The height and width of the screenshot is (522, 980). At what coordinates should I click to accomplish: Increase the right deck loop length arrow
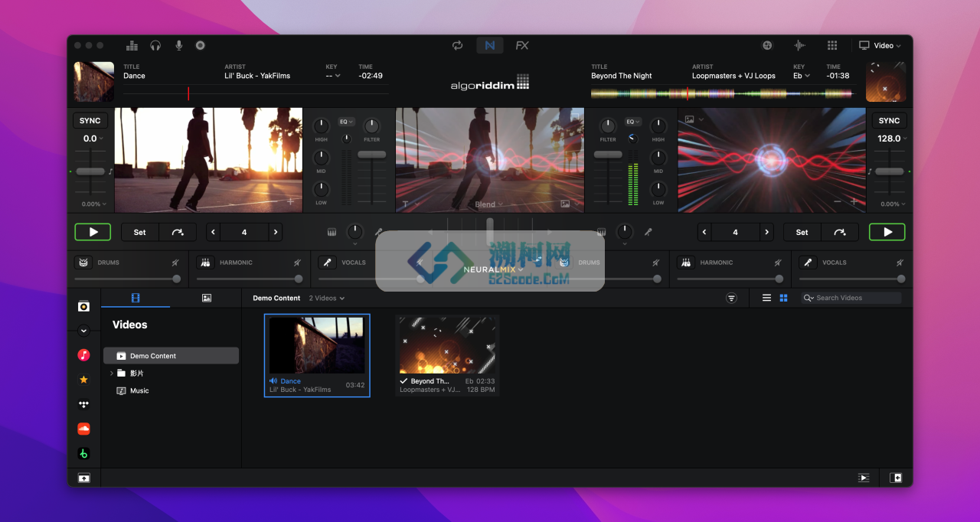[766, 232]
